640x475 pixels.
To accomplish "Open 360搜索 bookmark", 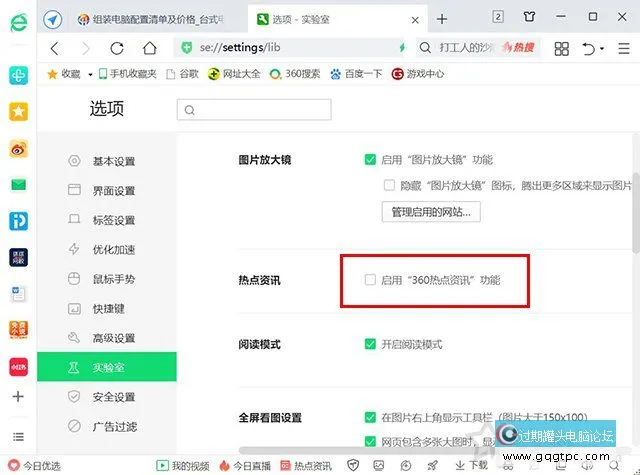I will click(x=295, y=74).
